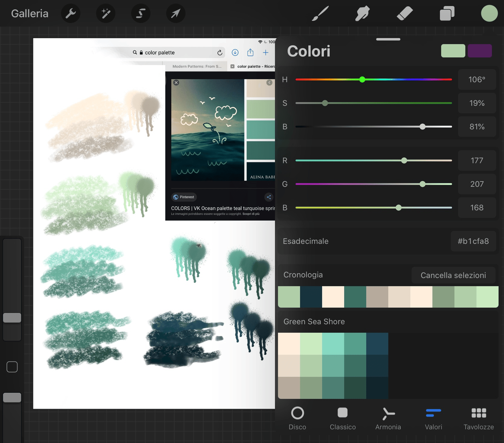The width and height of the screenshot is (504, 443).
Task: Edit the Brightness value 81%
Action: (x=477, y=127)
